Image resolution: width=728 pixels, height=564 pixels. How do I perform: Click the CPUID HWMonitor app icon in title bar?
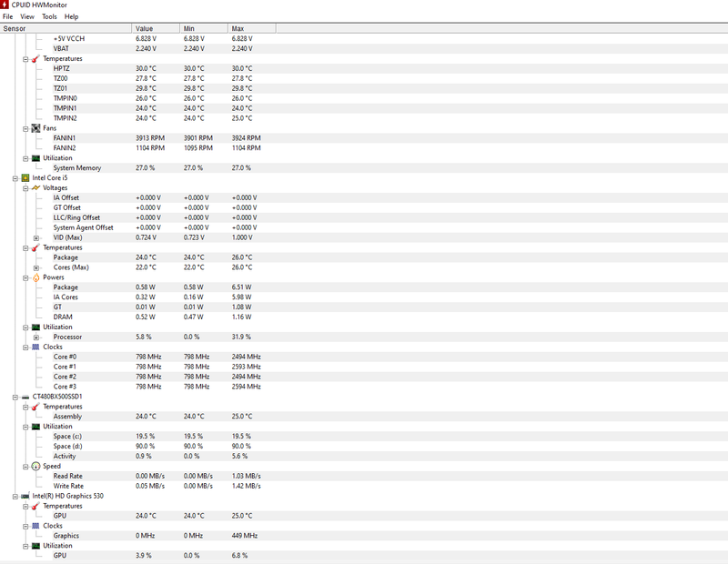point(5,5)
